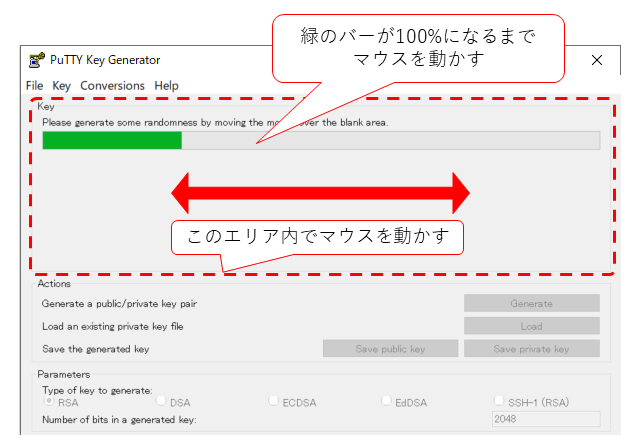Click the 'Please generate some randomness' text
640x444 pixels.
(x=215, y=122)
